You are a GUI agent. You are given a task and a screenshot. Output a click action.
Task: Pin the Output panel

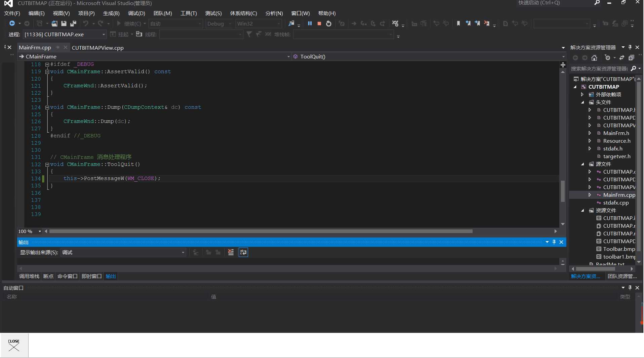click(554, 242)
